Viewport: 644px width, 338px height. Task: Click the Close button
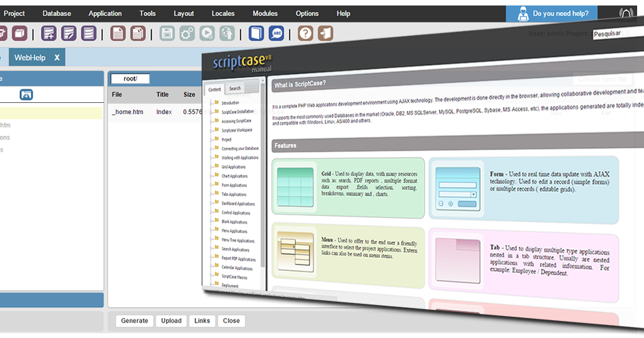click(x=231, y=321)
